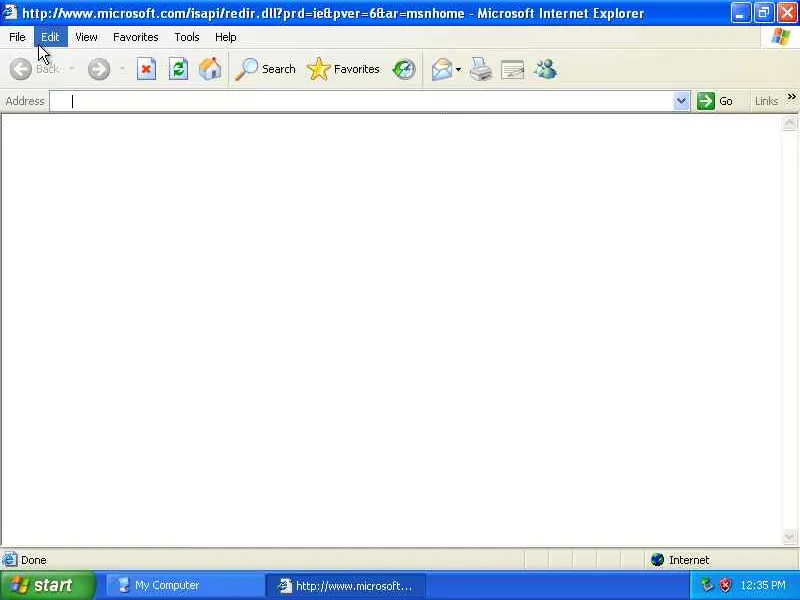Open the View menu
This screenshot has width=800, height=600.
point(86,37)
